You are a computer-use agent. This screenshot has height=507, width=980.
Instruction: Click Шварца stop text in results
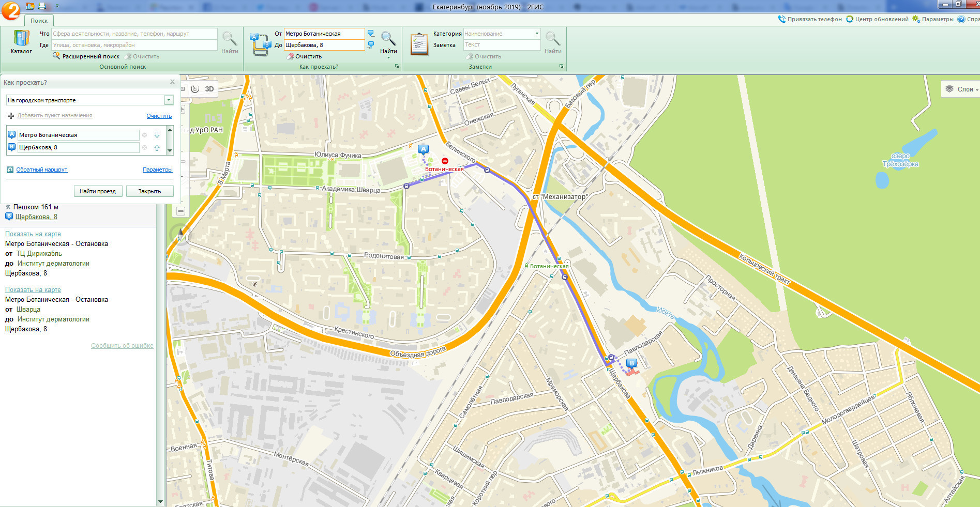pos(28,309)
